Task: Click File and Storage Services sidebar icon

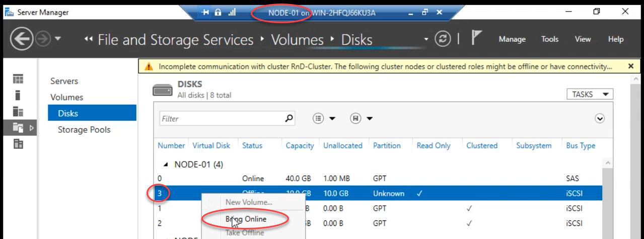Action: pyautogui.click(x=18, y=128)
